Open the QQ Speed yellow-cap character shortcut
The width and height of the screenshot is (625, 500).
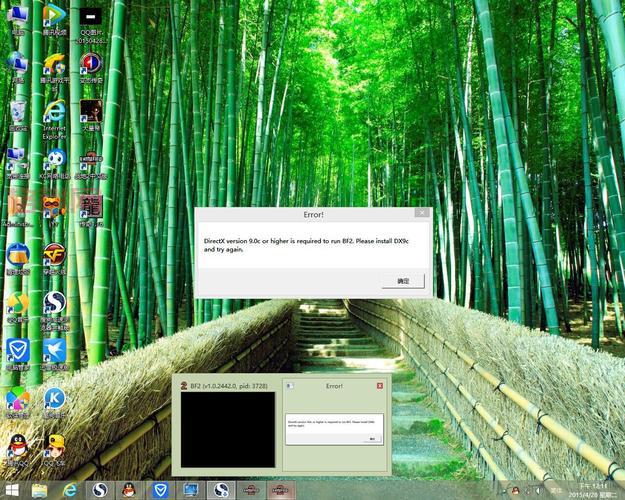55,451
